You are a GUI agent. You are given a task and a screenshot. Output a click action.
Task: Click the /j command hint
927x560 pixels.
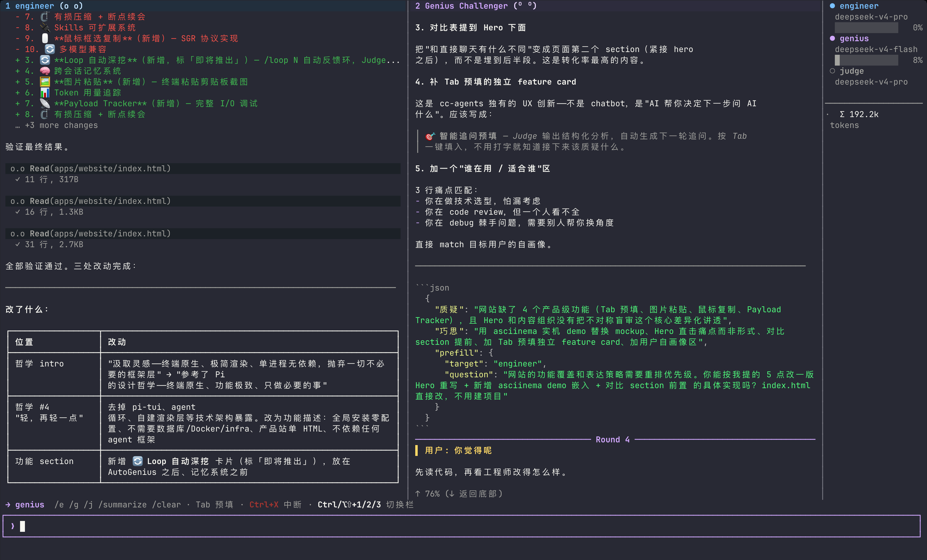pos(88,505)
